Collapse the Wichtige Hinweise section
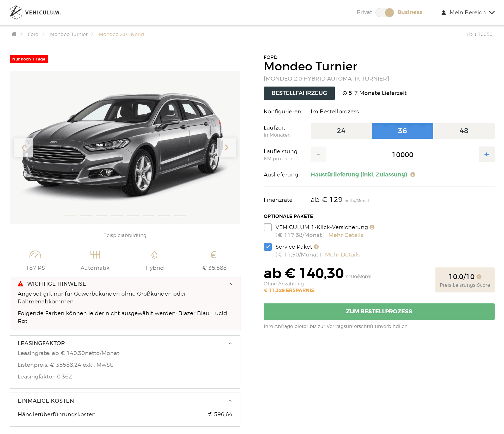 click(230, 284)
